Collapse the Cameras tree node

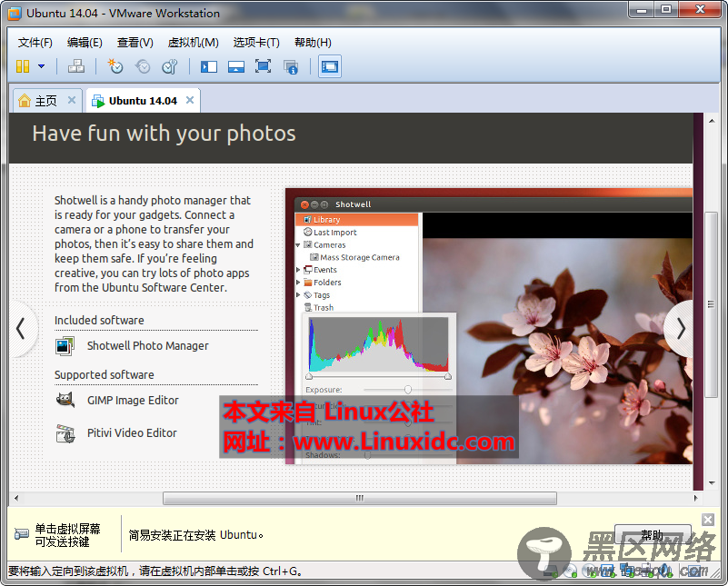tap(298, 245)
